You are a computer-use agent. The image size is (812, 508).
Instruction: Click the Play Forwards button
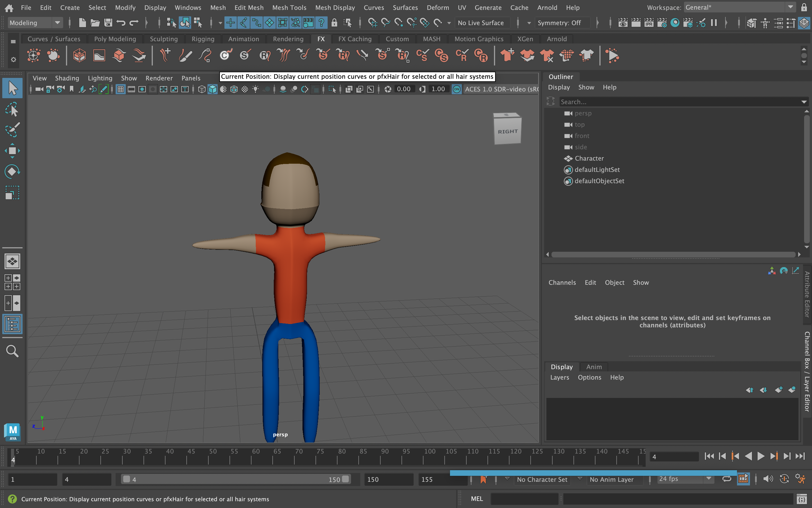pos(761,456)
